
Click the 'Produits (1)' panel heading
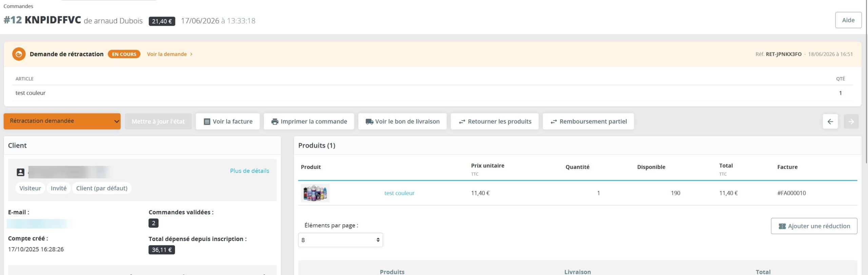click(317, 145)
